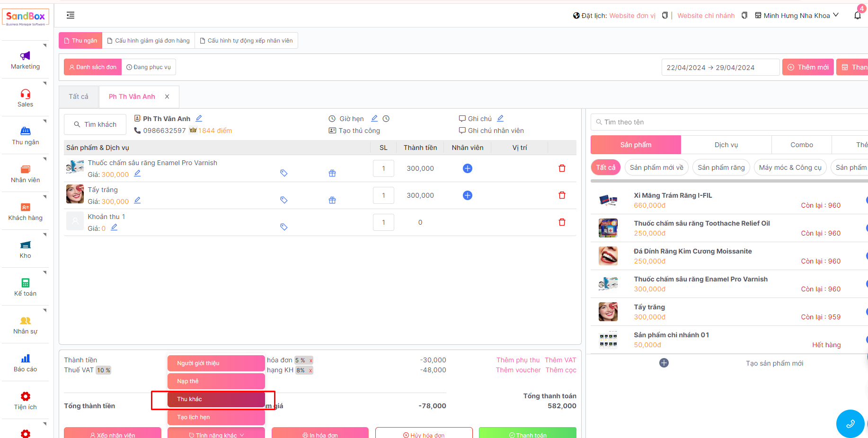
Task: Select the Sản phẩm răng filter chip
Action: point(721,167)
